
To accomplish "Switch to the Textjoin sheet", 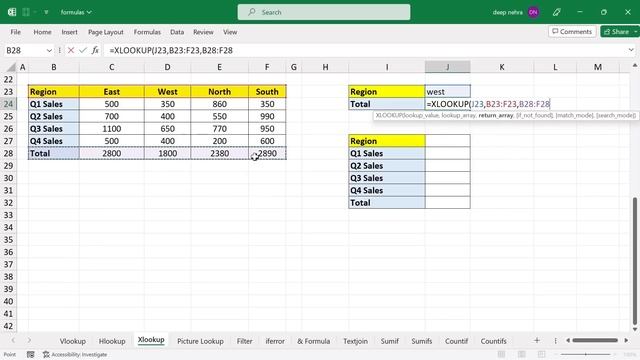I will point(355,341).
